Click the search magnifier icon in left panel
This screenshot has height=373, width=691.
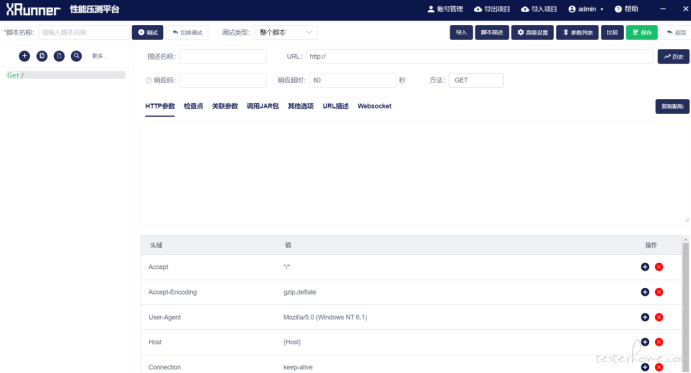pyautogui.click(x=76, y=56)
